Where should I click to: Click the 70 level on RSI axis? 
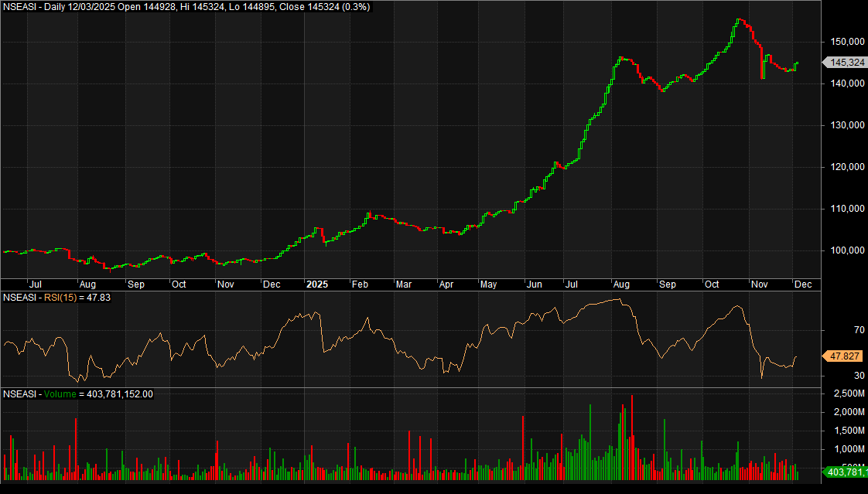coord(837,330)
